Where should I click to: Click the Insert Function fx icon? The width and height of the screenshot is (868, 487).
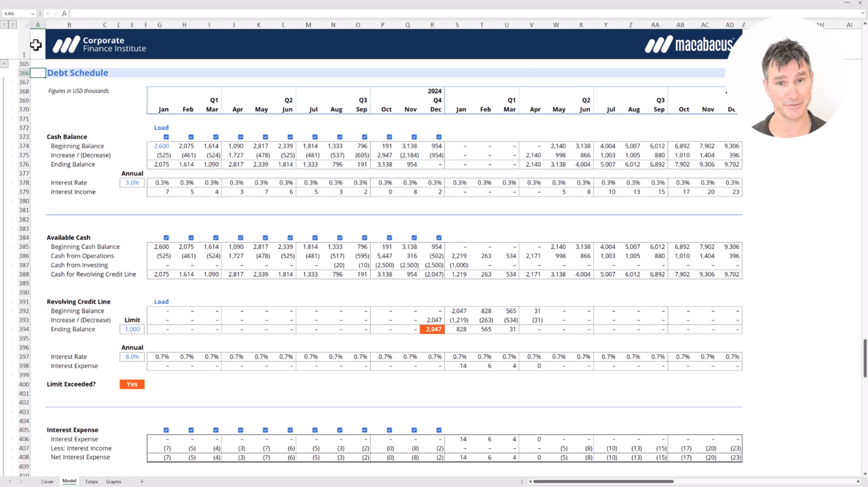(64, 13)
